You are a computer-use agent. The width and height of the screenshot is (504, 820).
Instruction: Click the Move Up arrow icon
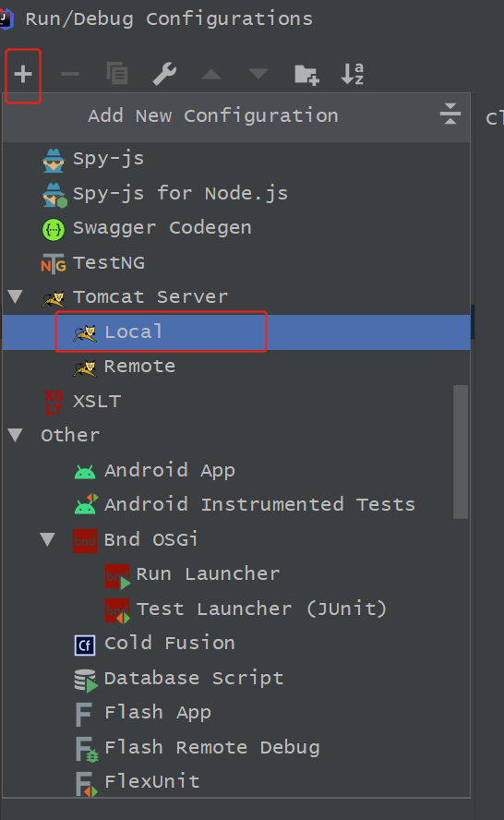(211, 74)
